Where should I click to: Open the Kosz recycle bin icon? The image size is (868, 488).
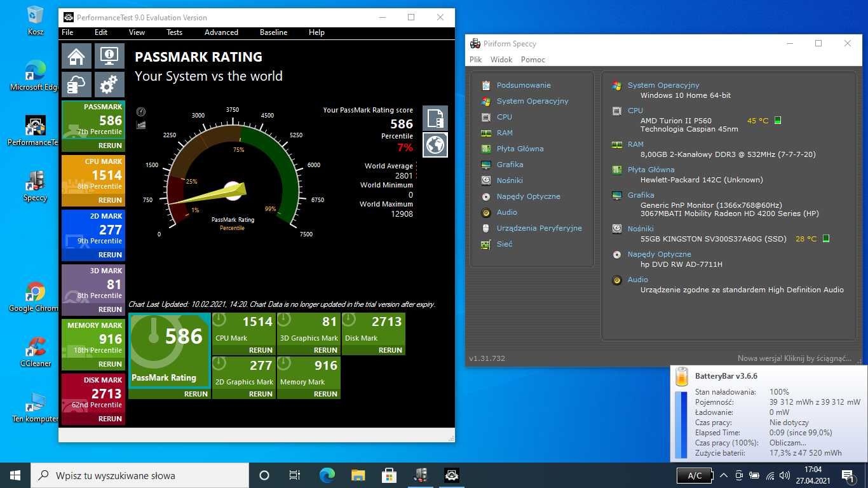point(36,20)
